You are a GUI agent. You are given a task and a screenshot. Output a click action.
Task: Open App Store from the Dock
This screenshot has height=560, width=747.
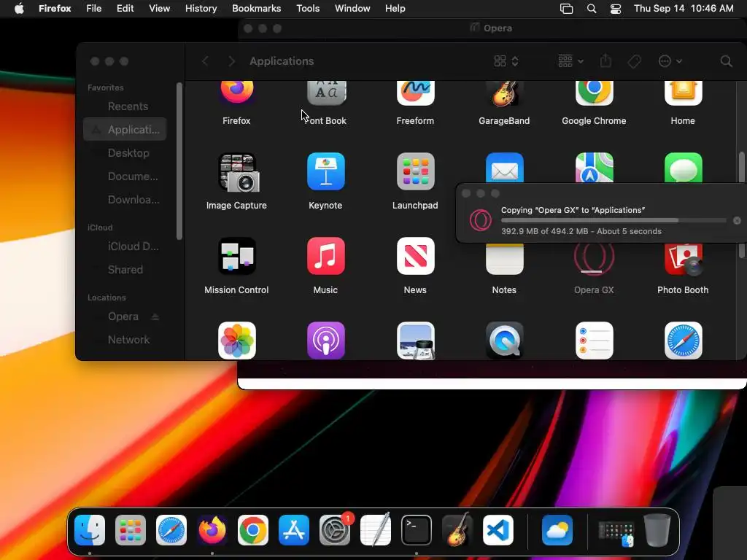coord(294,530)
